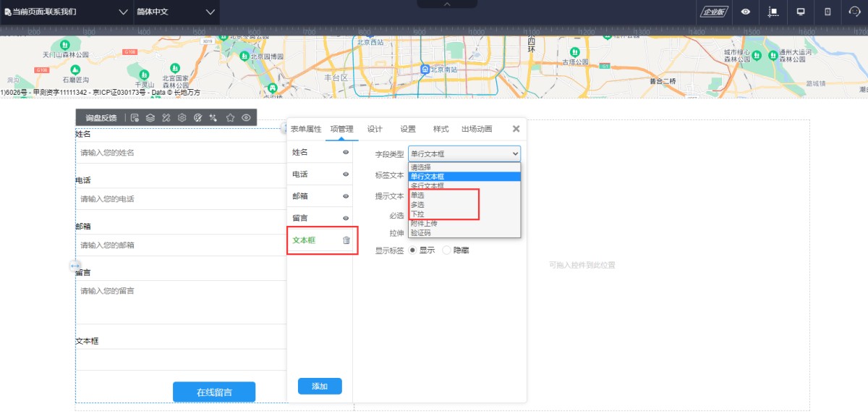
Task: Click the star favorite icon in form toolbar
Action: click(230, 117)
